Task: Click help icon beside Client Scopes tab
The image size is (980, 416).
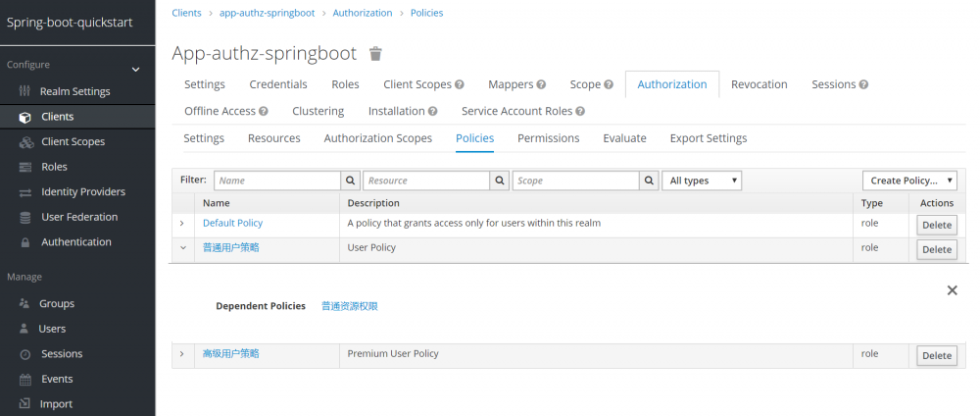Action: [x=460, y=84]
